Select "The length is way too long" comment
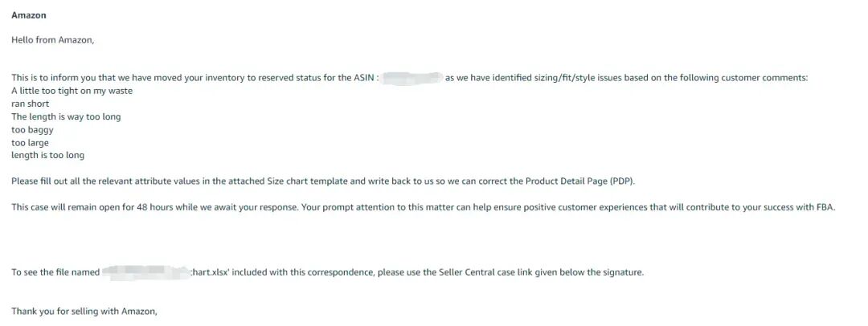The width and height of the screenshot is (868, 326). [x=66, y=116]
